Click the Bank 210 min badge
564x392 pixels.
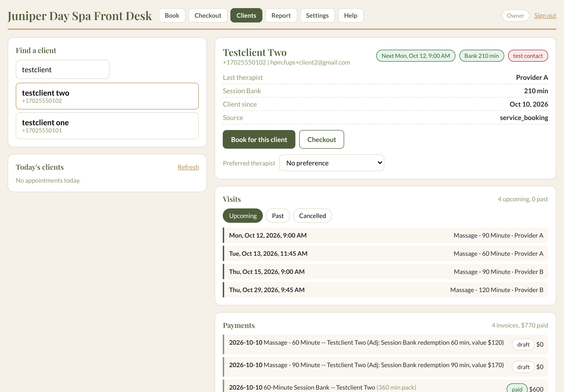click(482, 56)
